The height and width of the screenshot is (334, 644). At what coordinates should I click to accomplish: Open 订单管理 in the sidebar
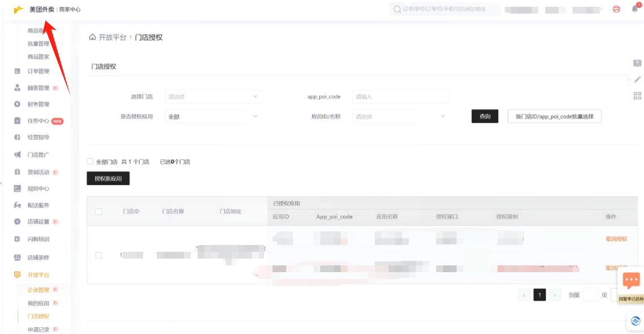click(x=38, y=71)
